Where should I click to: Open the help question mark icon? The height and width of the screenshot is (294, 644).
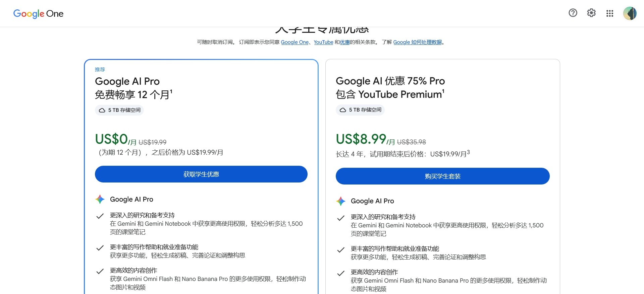(573, 13)
